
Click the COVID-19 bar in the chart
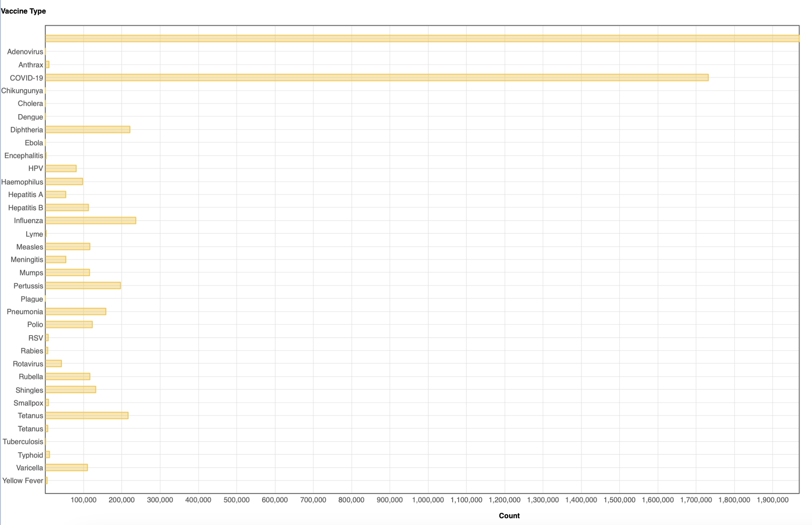377,78
